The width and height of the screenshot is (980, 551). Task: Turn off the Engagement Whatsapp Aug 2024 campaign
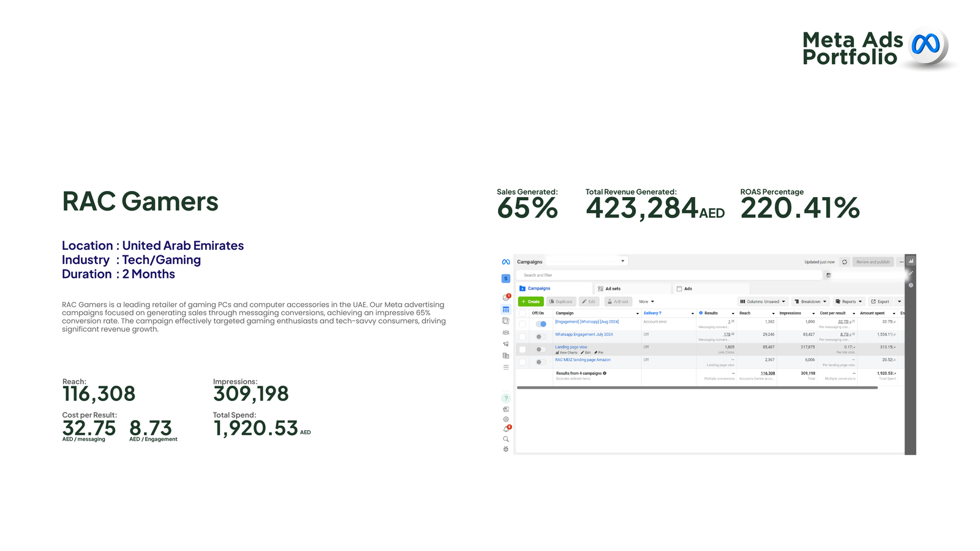[x=541, y=324]
